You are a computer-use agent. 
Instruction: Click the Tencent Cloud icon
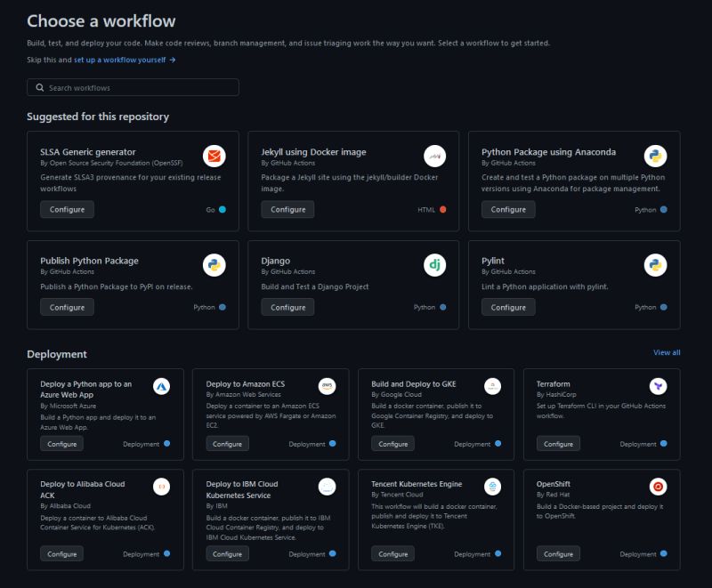(x=493, y=487)
